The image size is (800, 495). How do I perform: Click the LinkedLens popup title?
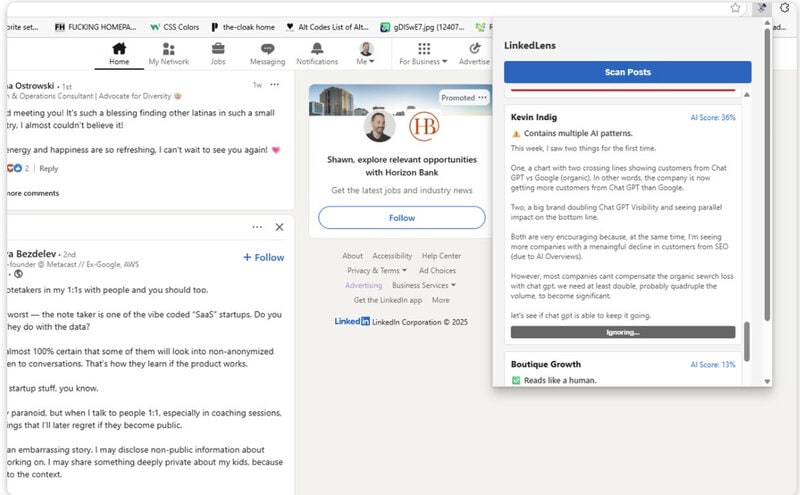coord(530,45)
